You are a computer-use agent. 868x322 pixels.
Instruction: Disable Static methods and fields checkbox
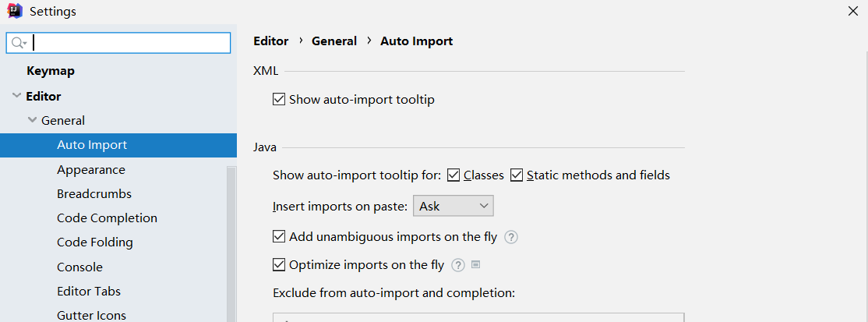pos(517,175)
